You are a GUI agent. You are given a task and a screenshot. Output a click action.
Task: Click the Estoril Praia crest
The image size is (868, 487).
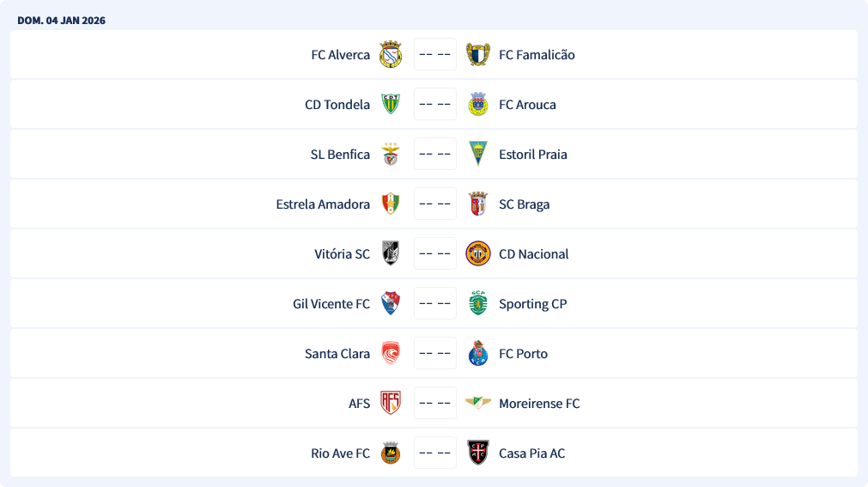click(x=478, y=155)
